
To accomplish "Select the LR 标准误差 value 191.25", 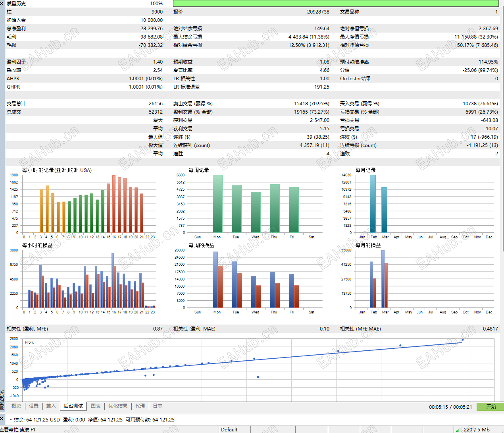I will pos(322,87).
